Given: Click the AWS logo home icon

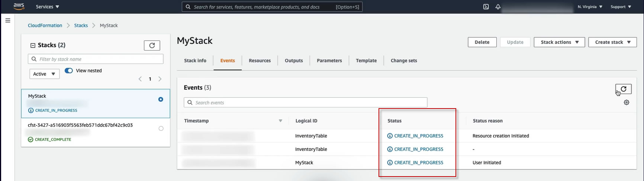Looking at the screenshot, I should pyautogui.click(x=19, y=6).
